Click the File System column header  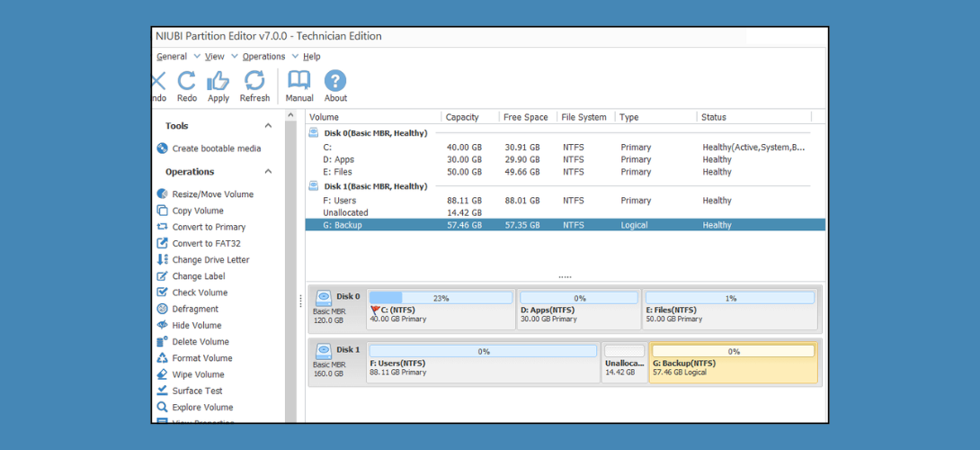point(585,117)
